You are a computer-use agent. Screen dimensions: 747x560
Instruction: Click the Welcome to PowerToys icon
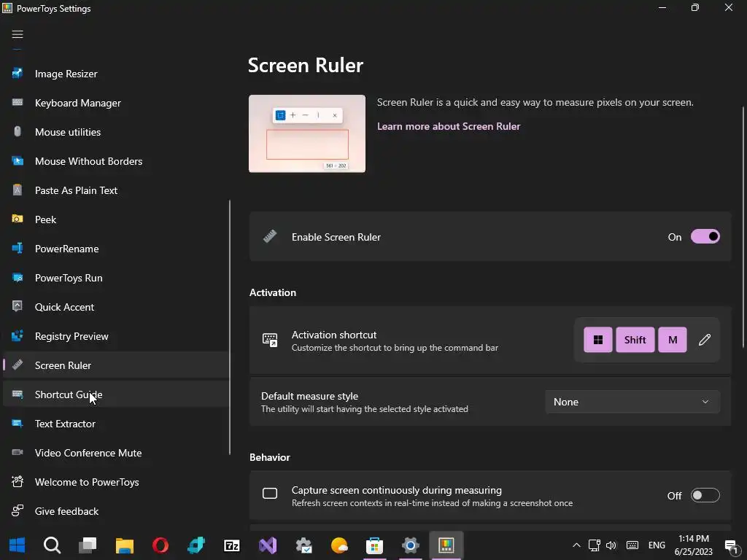(x=18, y=481)
